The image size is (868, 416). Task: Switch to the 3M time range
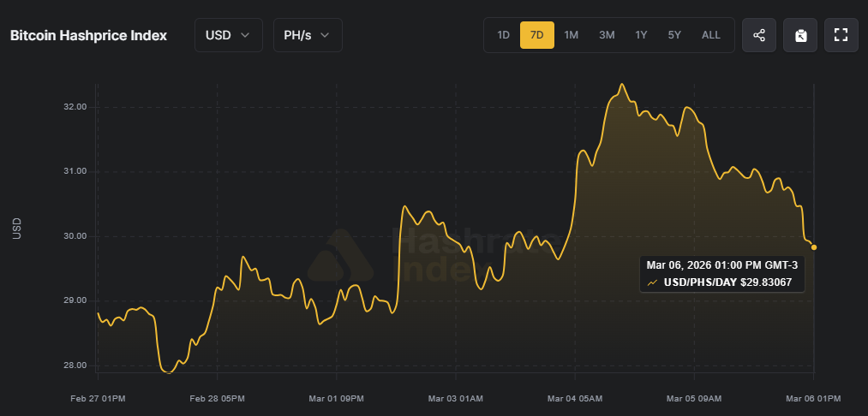607,35
